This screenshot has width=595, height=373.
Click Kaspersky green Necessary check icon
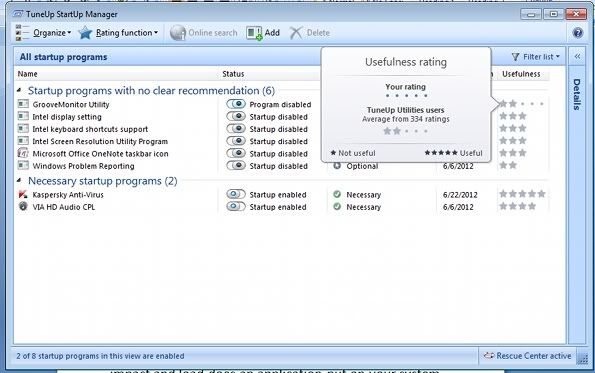[x=337, y=194]
